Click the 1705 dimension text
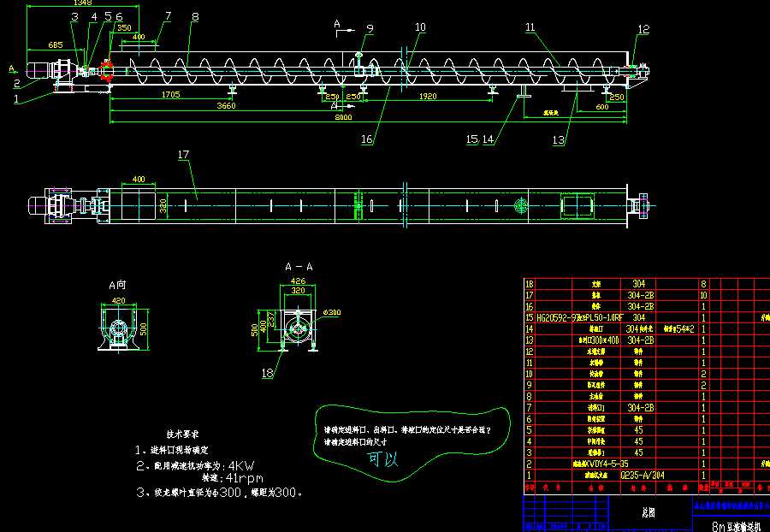The height and width of the screenshot is (532, 770). click(170, 95)
